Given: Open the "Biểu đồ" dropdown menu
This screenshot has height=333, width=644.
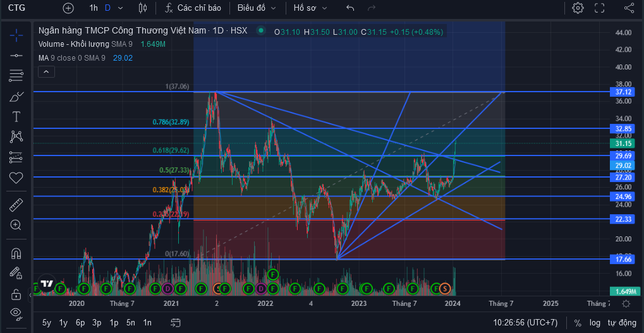Looking at the screenshot, I should click(257, 8).
